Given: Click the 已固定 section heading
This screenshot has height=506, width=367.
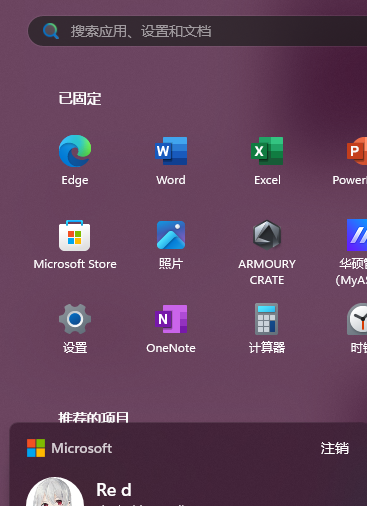Looking at the screenshot, I should tap(80, 99).
